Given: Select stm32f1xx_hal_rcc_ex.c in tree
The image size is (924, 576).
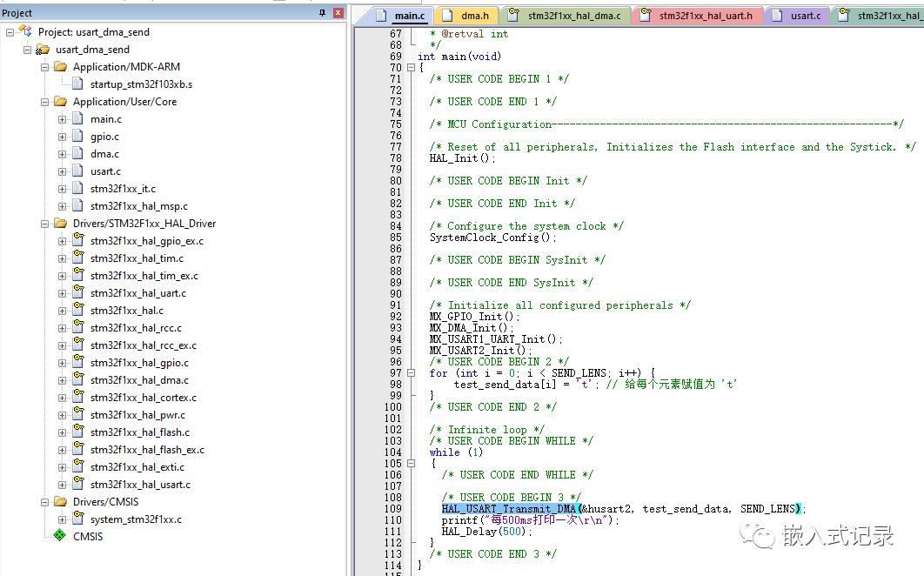Looking at the screenshot, I should 144,345.
